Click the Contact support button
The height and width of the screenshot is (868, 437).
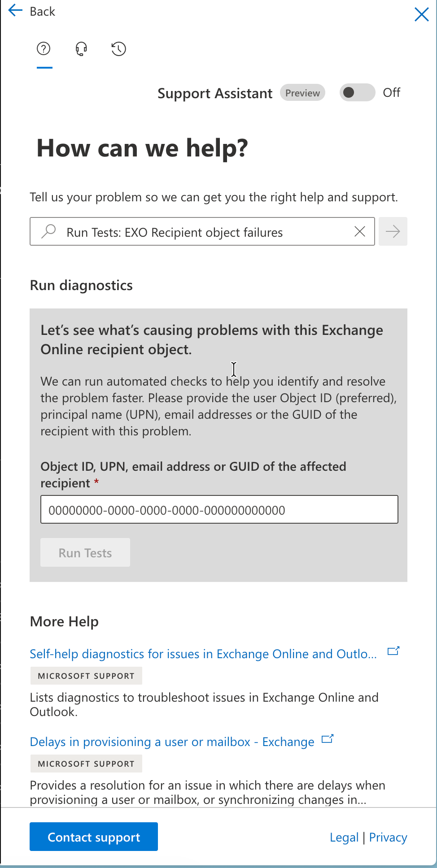(x=94, y=837)
